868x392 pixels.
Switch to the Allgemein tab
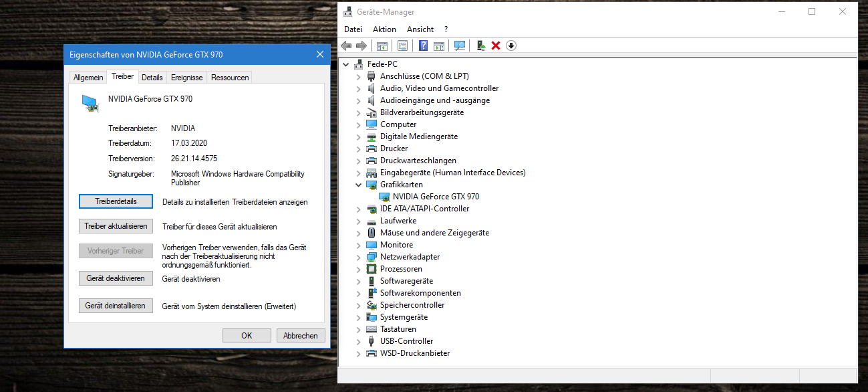click(x=88, y=78)
